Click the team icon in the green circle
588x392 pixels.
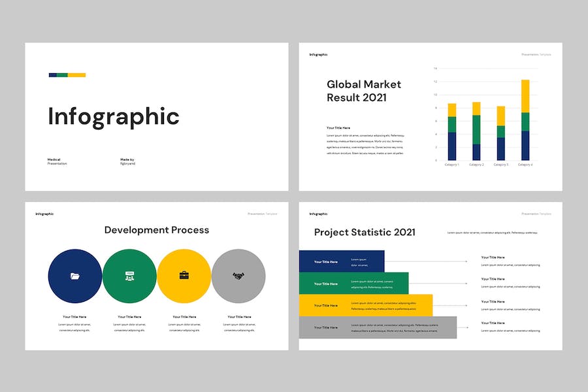tap(129, 276)
